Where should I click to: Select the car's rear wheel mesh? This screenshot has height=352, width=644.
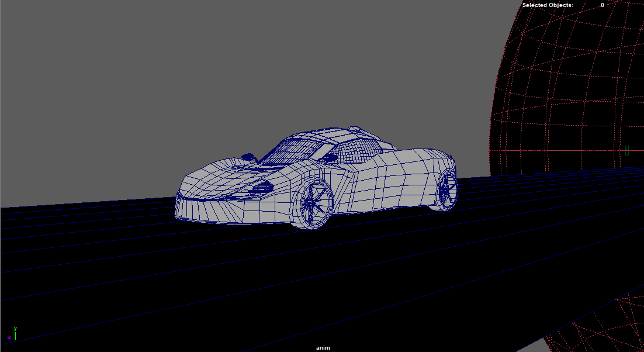pos(446,191)
